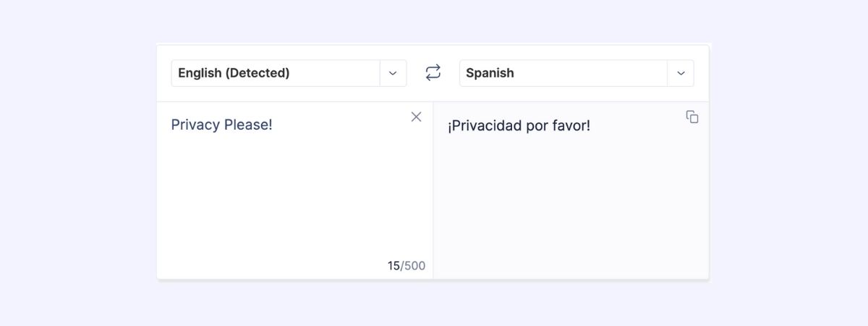
Task: Copy the Spanish translation to clipboard
Action: [692, 117]
